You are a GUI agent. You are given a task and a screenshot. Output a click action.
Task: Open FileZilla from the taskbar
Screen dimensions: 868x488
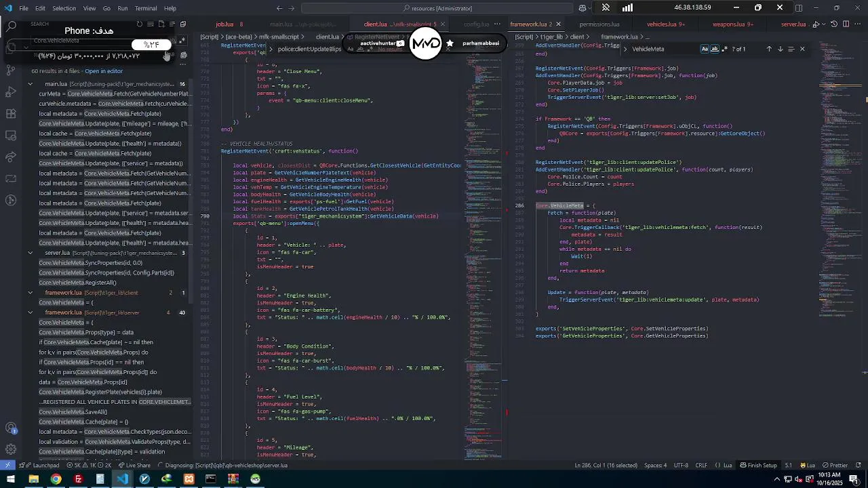[x=78, y=479]
